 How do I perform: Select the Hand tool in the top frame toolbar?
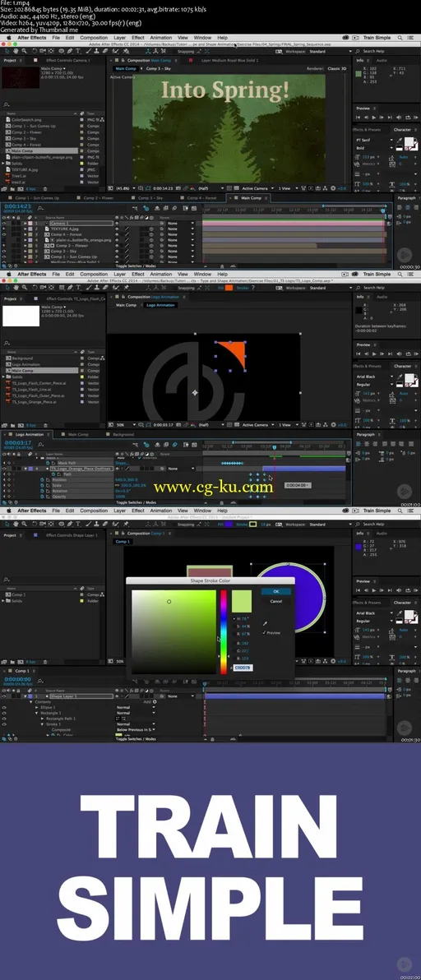[14, 51]
